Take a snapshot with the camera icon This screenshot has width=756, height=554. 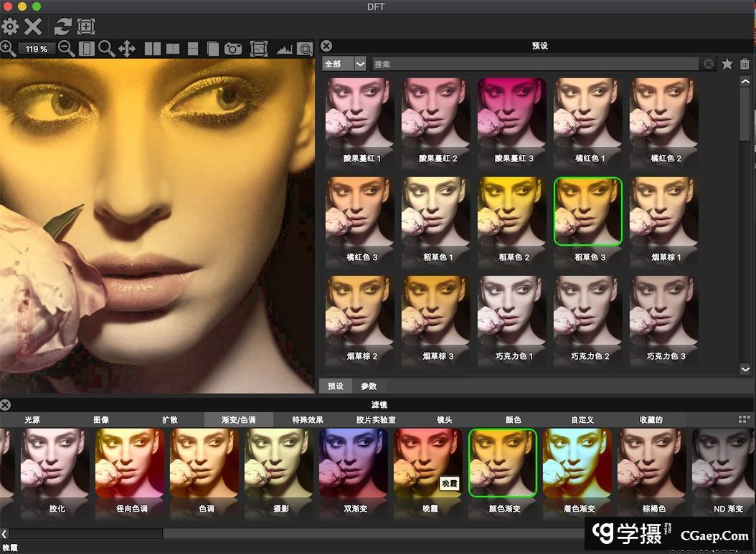[x=233, y=49]
